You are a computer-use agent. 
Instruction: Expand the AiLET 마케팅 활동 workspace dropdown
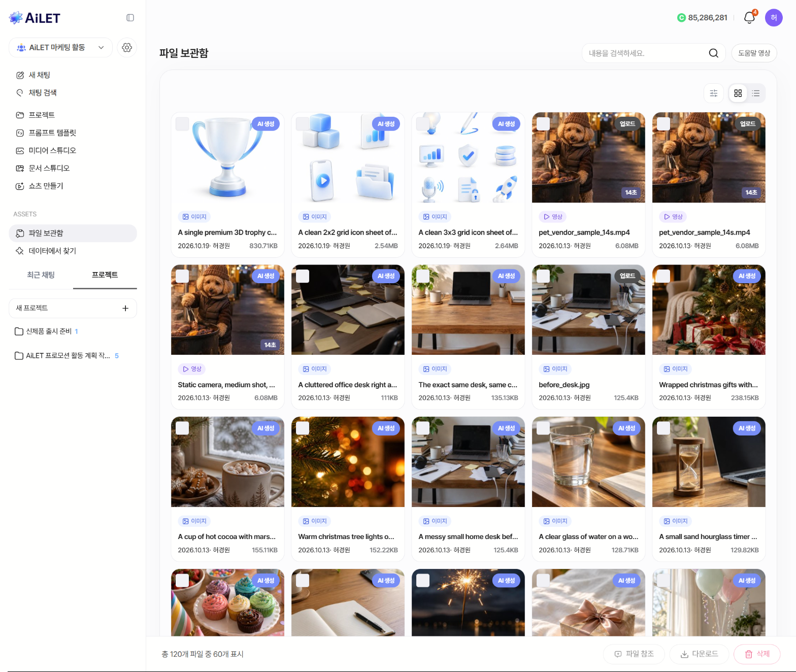60,47
